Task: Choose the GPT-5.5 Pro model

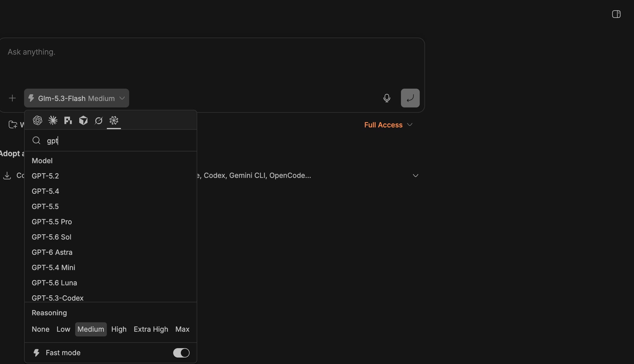Action: (111, 222)
